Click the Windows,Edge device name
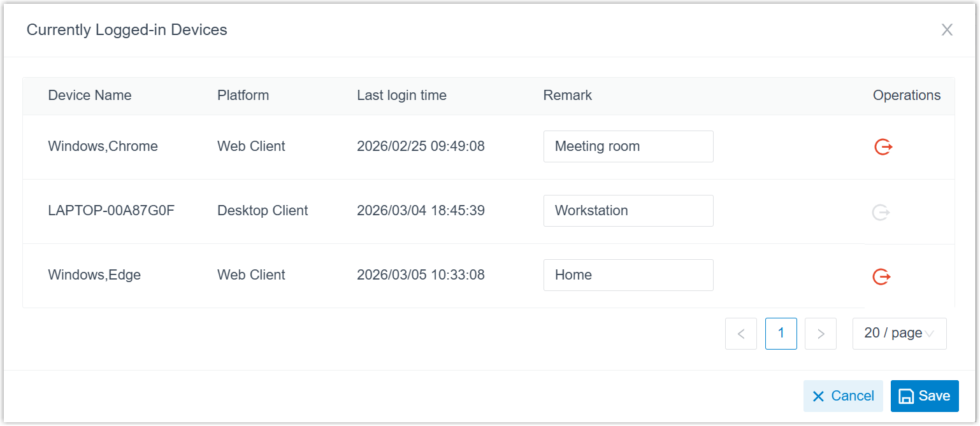Screen dimensions: 980x426 click(94, 275)
